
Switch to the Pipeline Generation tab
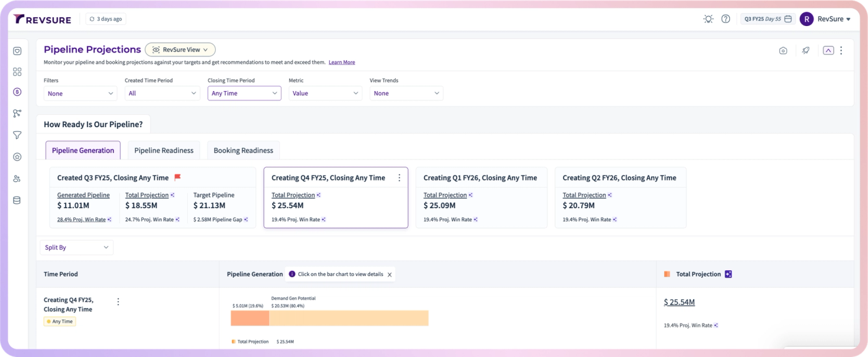click(x=83, y=150)
